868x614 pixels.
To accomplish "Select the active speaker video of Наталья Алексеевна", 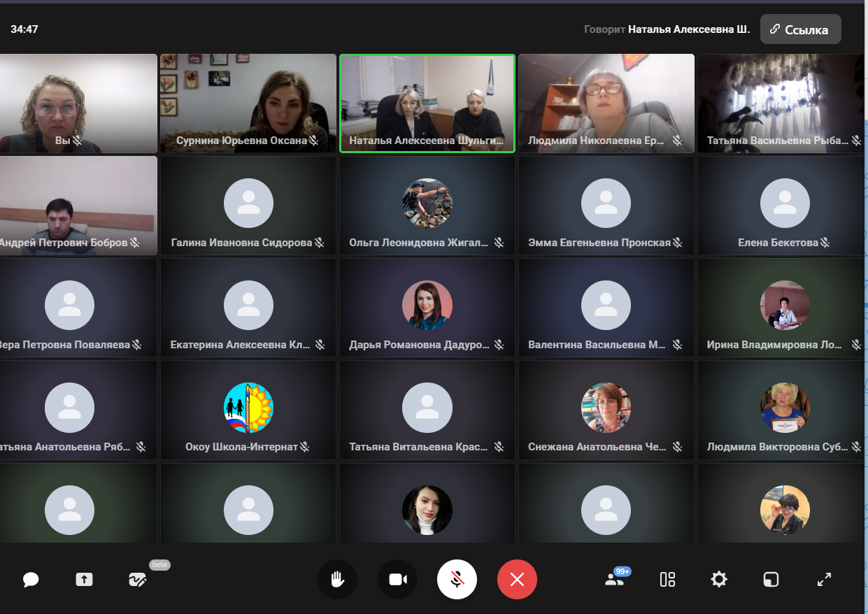I will pos(427,103).
